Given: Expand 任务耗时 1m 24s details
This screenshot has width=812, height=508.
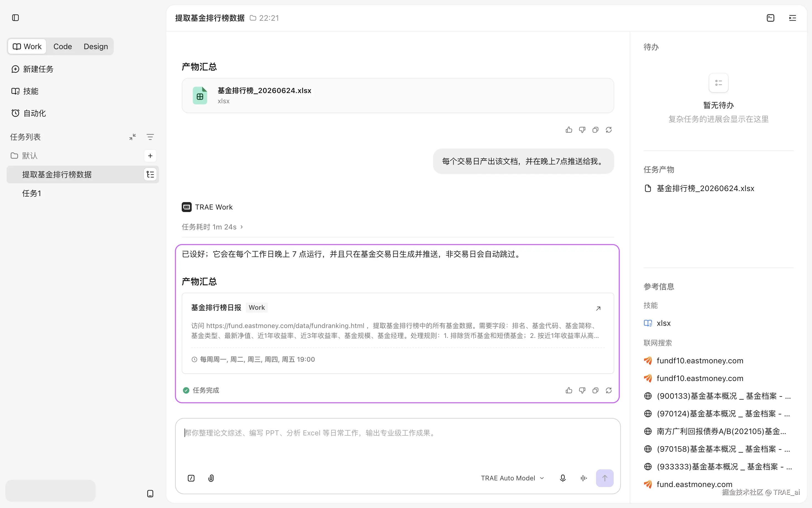Looking at the screenshot, I should [212, 227].
